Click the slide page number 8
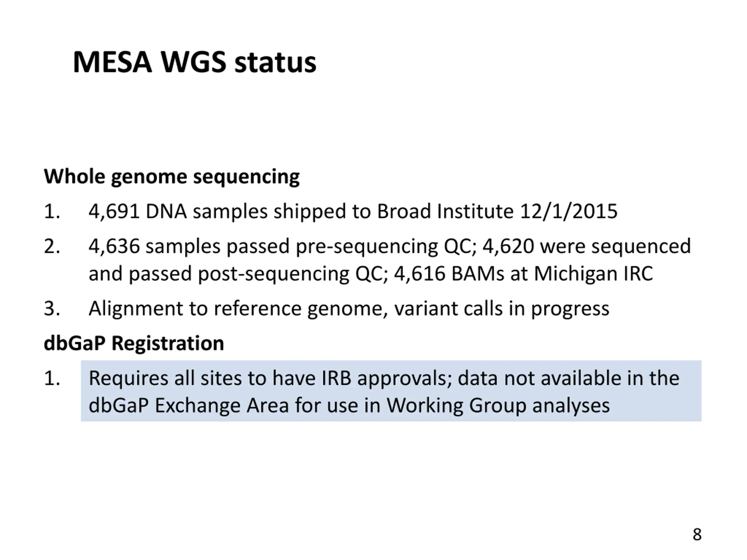 tap(697, 535)
